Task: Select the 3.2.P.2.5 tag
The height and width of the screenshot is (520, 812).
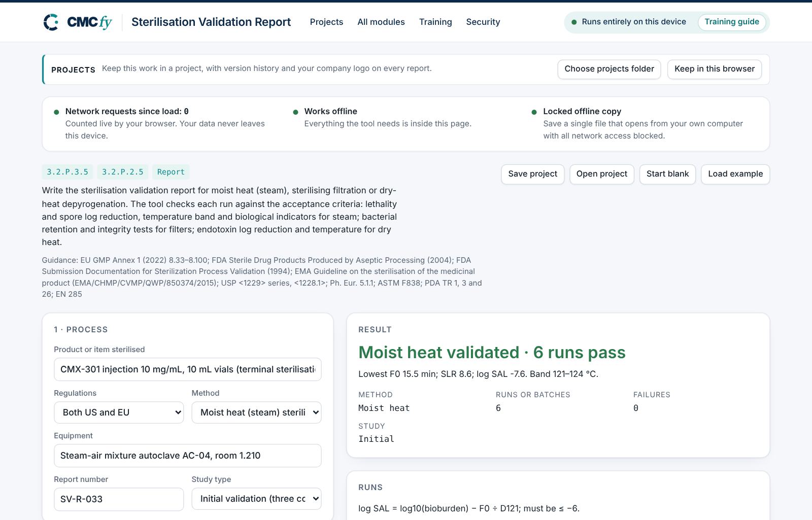Action: click(123, 172)
